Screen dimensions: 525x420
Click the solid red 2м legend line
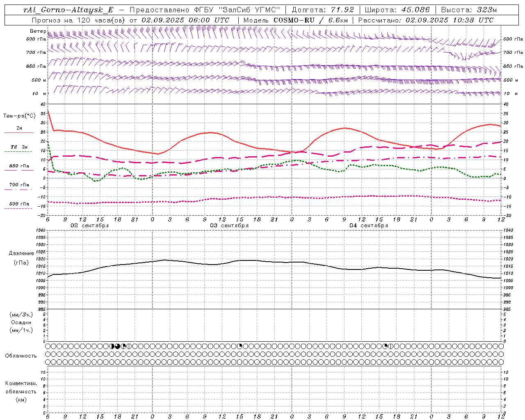19,133
